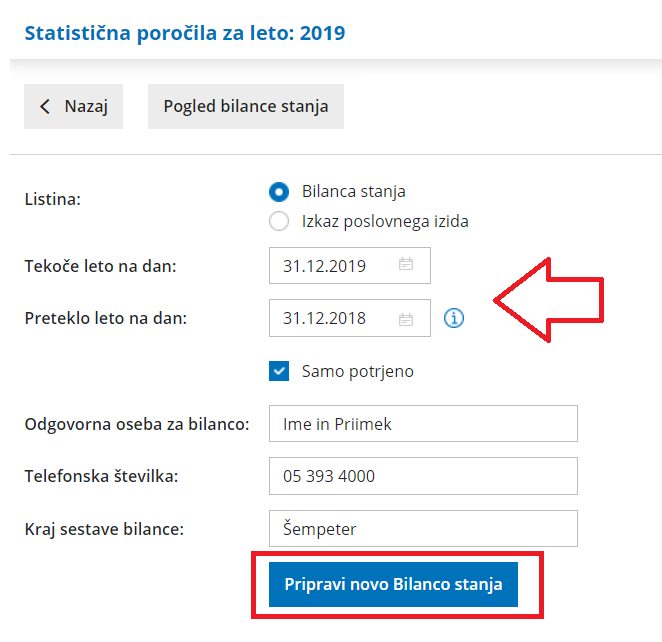Uncheck the Samo potrjeno checkbox

(x=279, y=371)
